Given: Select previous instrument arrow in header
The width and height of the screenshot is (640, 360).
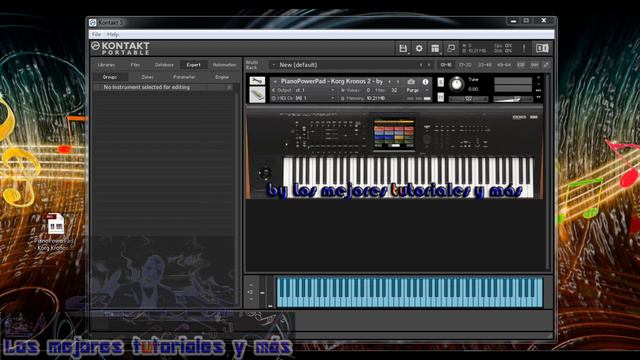Looking at the screenshot, I should [x=389, y=82].
